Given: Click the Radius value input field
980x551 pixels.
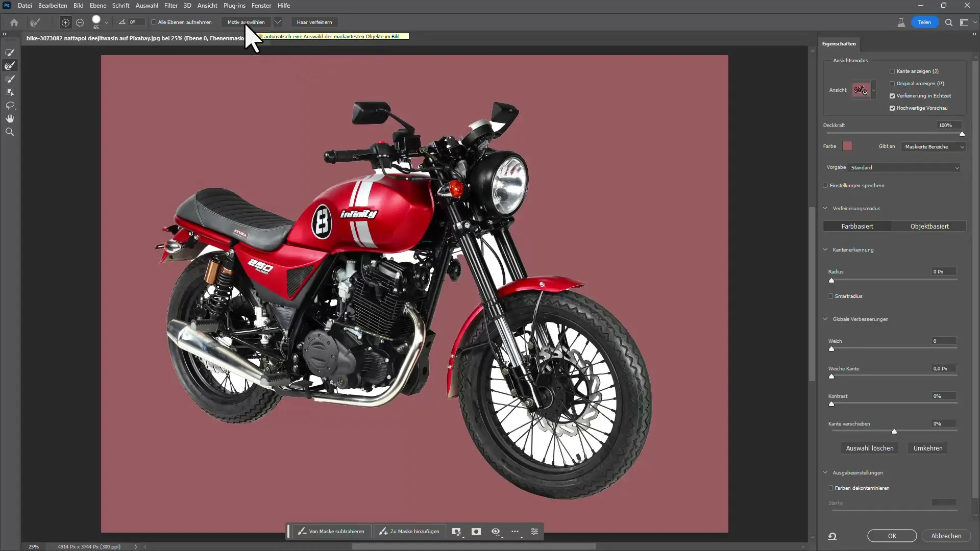Looking at the screenshot, I should point(944,272).
